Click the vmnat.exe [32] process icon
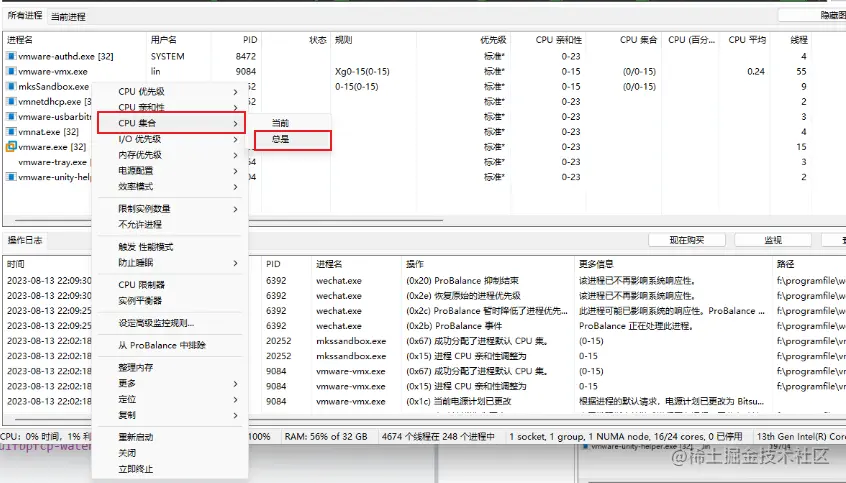This screenshot has height=483, width=846. (11, 132)
